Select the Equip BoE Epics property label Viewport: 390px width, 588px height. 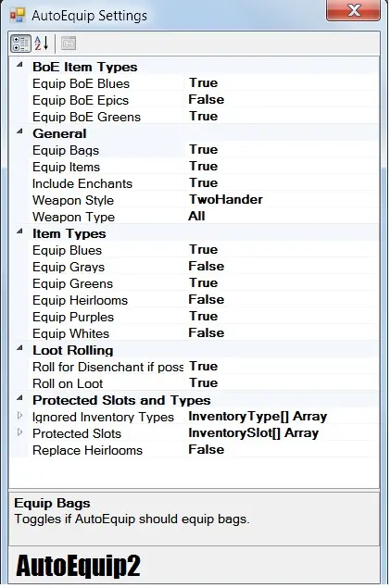pyautogui.click(x=81, y=101)
